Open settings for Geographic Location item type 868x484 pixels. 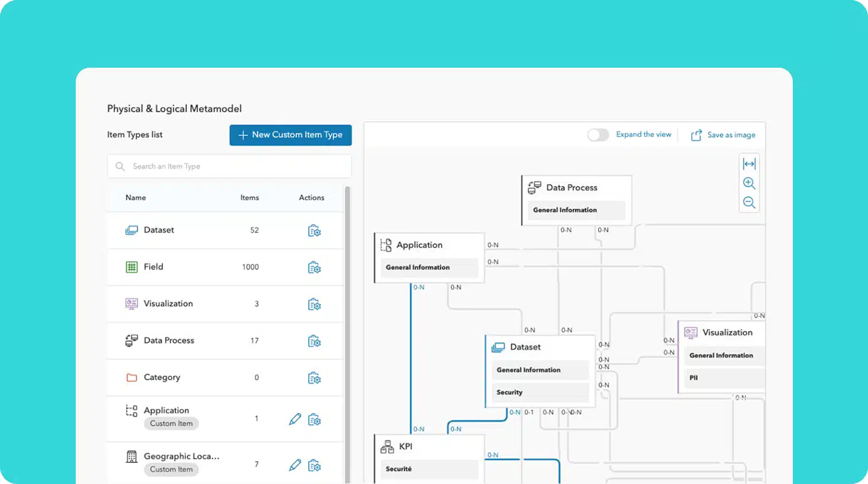(314, 466)
